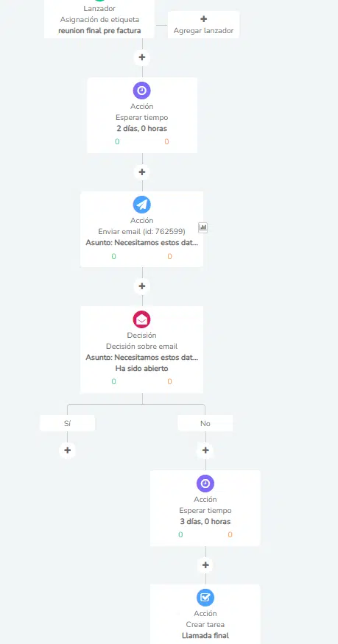Viewport: 338px width, 644px height.
Task: Click the plus button under the Sí branch
Action: click(67, 450)
